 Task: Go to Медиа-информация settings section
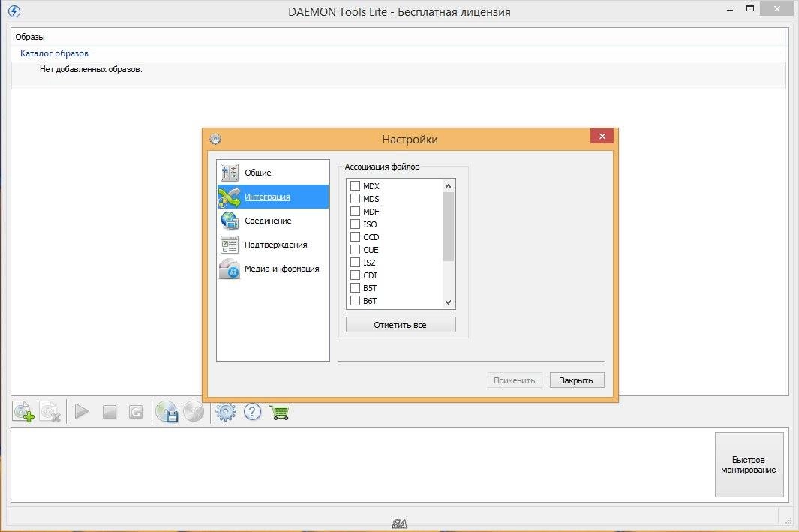(273, 269)
